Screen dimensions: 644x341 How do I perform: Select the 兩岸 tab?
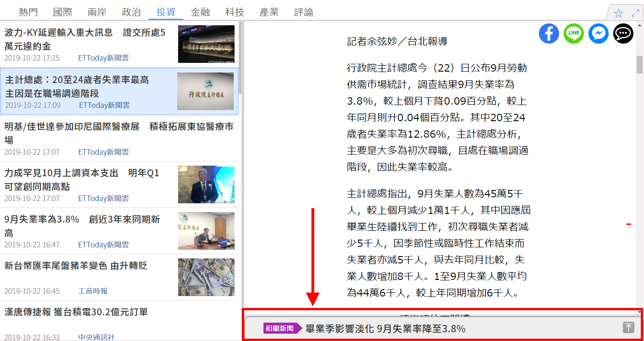[x=97, y=12]
